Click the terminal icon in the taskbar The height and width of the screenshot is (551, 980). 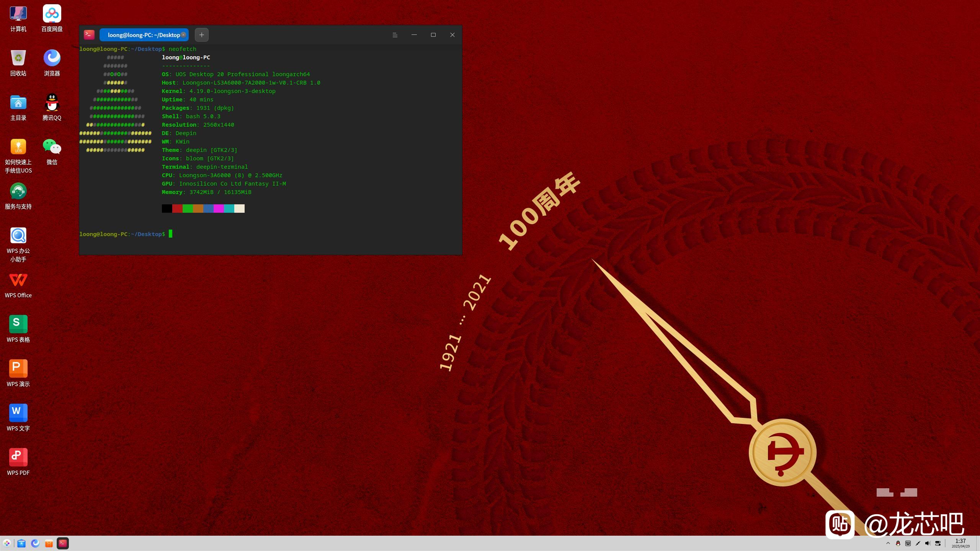(63, 543)
